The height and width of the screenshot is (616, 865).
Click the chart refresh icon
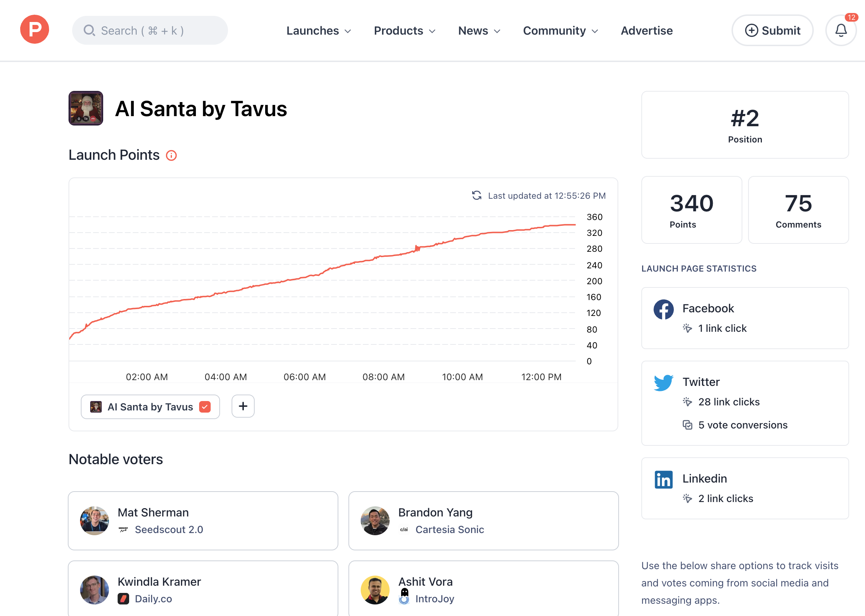point(477,195)
